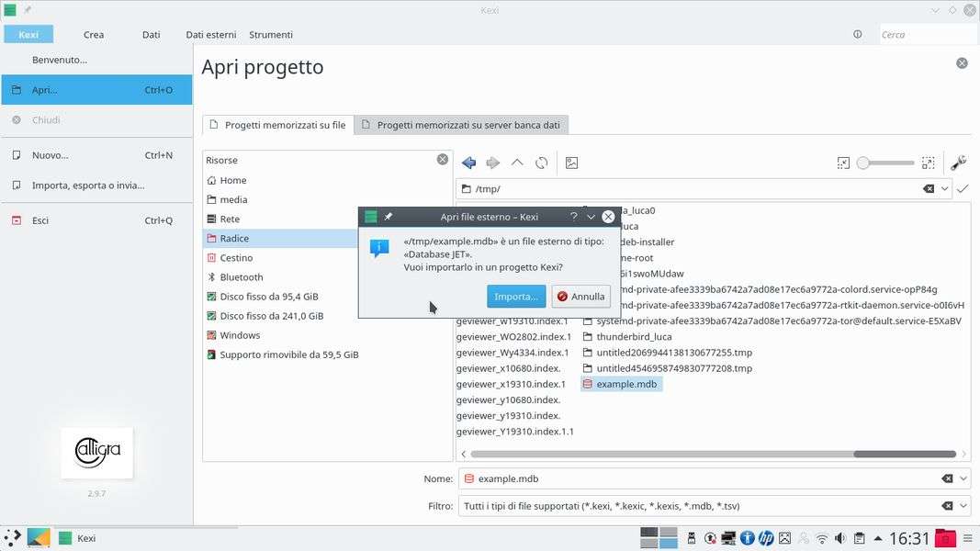This screenshot has height=551, width=980.
Task: Go to the parent folder
Action: (517, 163)
